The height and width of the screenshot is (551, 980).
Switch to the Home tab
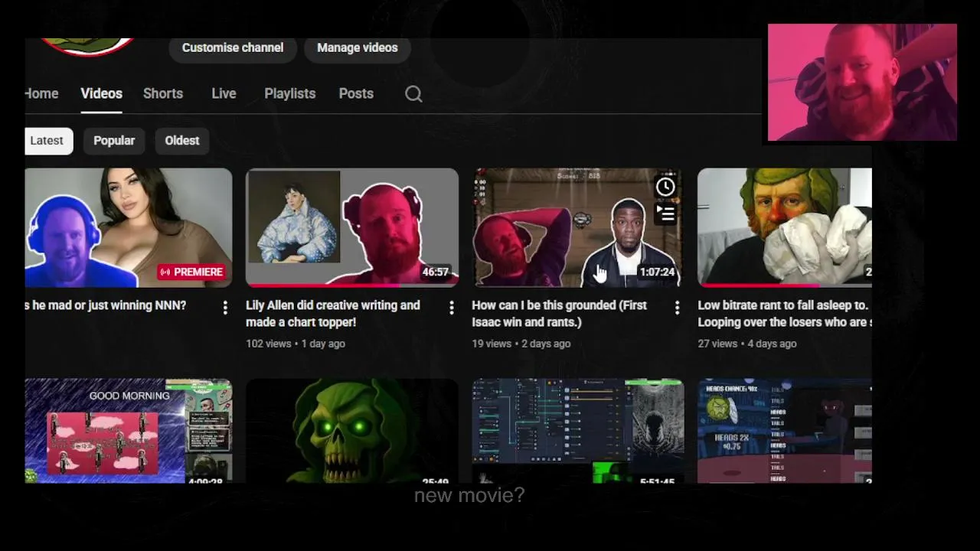(x=41, y=93)
